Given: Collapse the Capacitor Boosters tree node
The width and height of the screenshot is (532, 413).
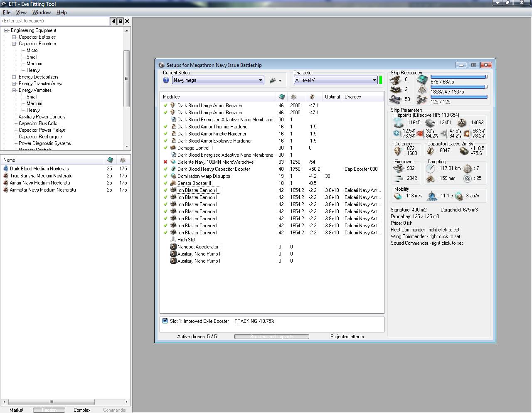Looking at the screenshot, I should (14, 44).
